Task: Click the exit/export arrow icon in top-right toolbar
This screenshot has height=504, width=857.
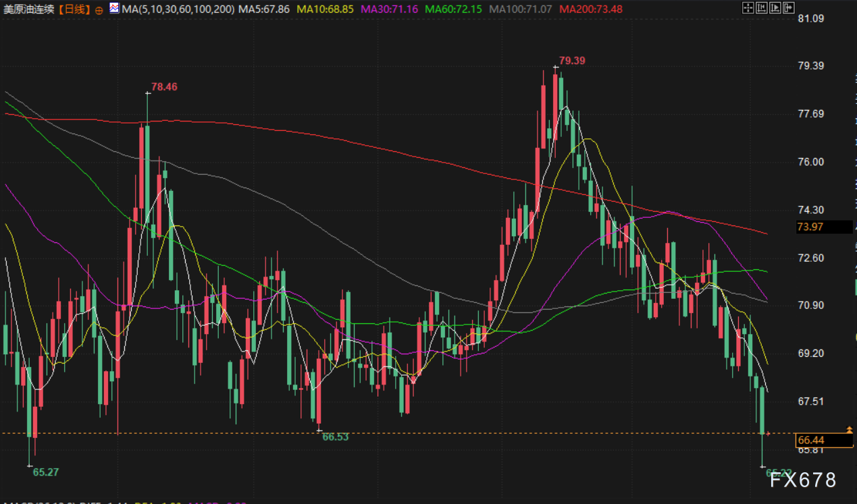Action: pos(788,9)
